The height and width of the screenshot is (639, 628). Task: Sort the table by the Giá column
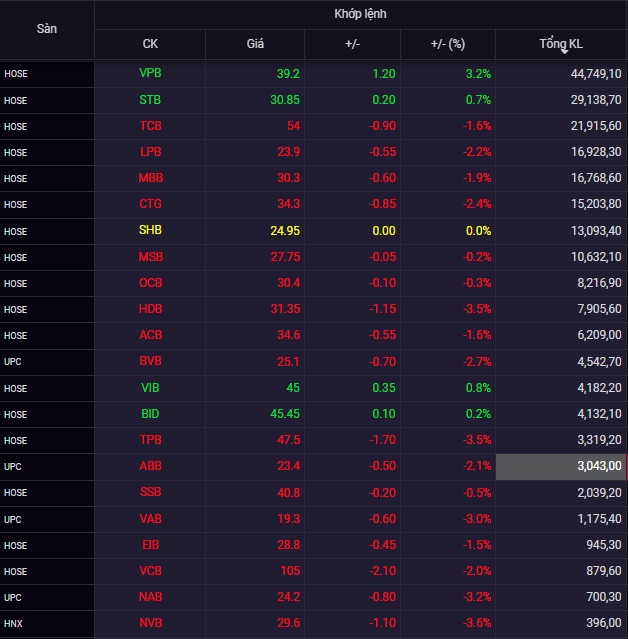[255, 44]
